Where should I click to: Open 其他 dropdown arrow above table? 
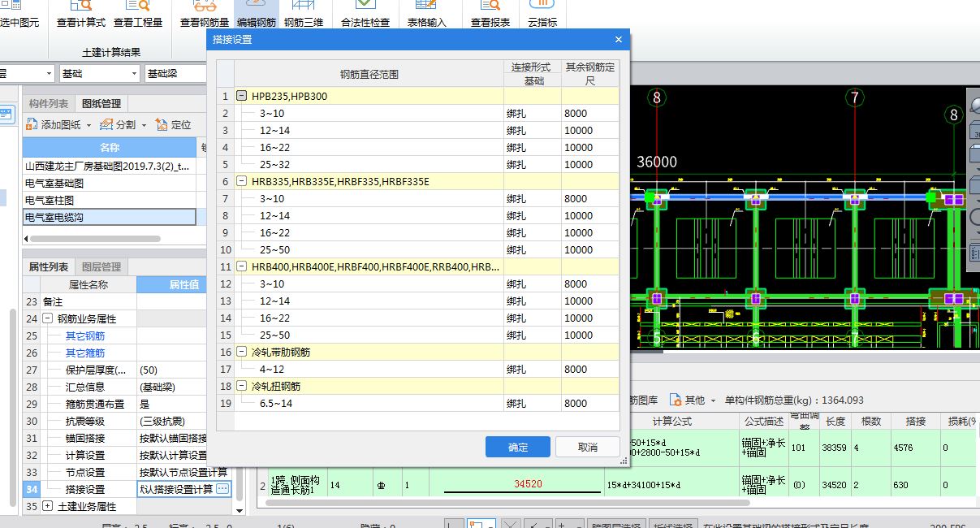tap(713, 400)
